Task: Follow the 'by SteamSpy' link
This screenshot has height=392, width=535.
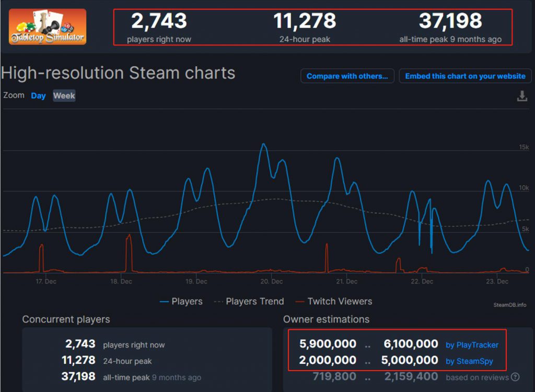Action: [469, 361]
